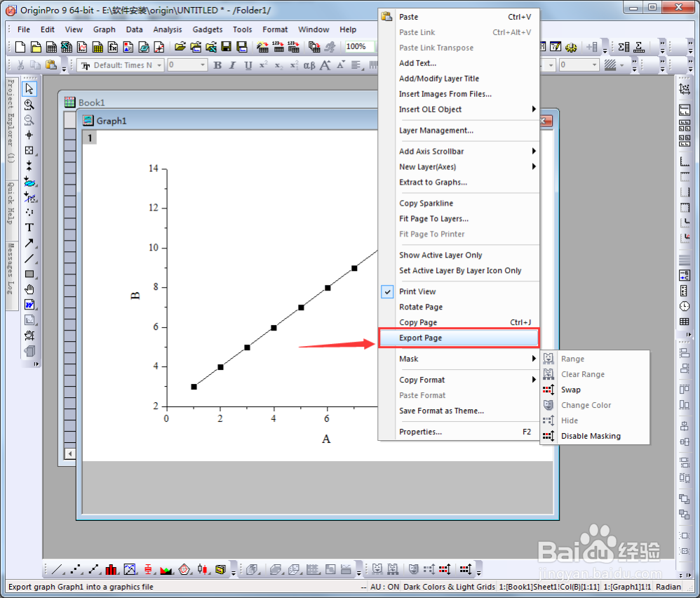Click the Line plot icon in bottom toolbar
The height and width of the screenshot is (598, 700).
click(x=57, y=569)
